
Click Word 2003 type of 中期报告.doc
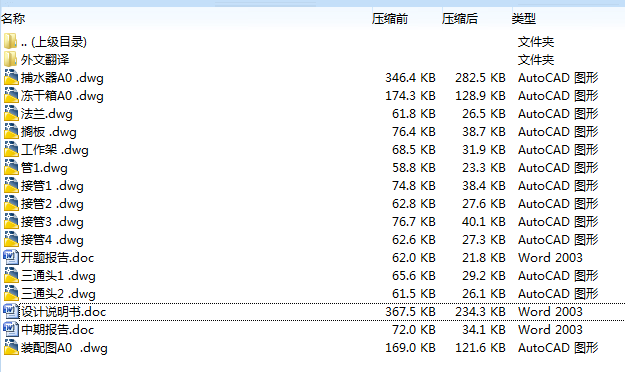click(550, 329)
